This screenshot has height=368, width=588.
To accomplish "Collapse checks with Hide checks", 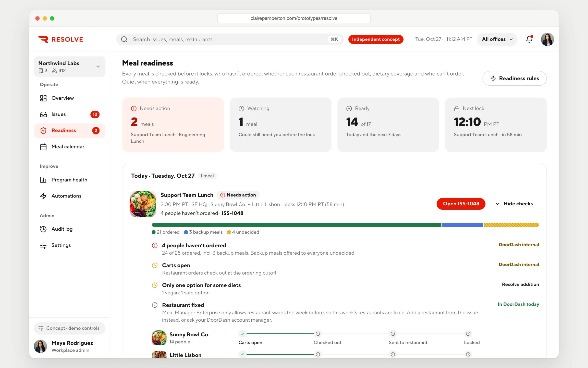I will click(514, 204).
